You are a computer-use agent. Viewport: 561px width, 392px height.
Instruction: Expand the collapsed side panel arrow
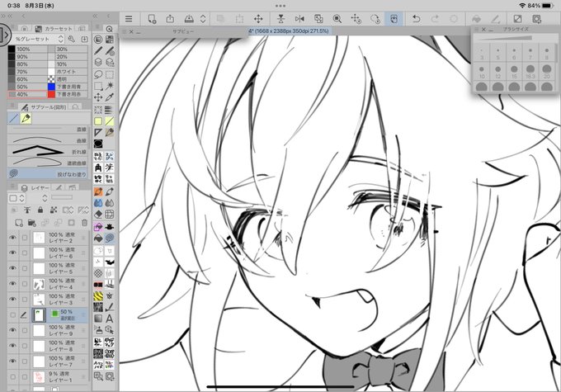(x=5, y=35)
